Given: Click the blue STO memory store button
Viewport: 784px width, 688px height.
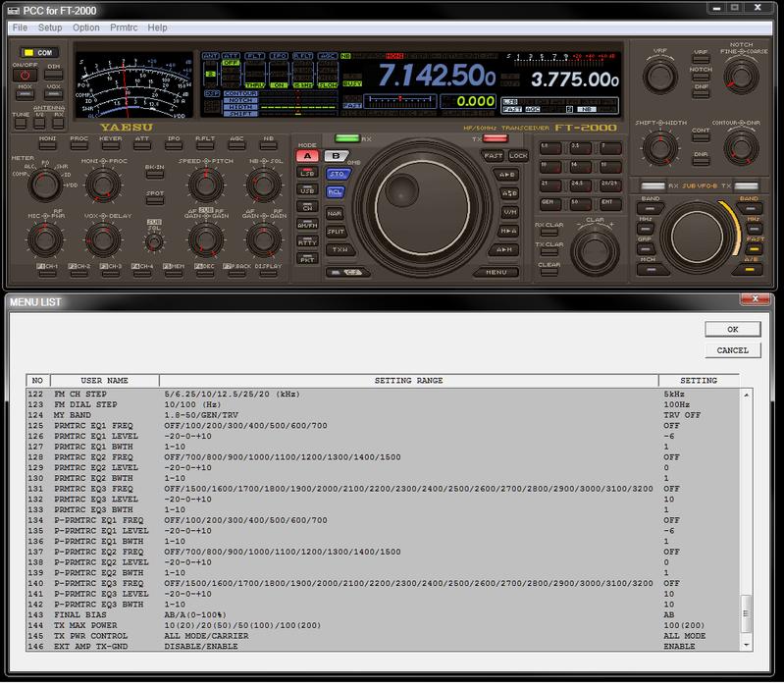Looking at the screenshot, I should [338, 174].
